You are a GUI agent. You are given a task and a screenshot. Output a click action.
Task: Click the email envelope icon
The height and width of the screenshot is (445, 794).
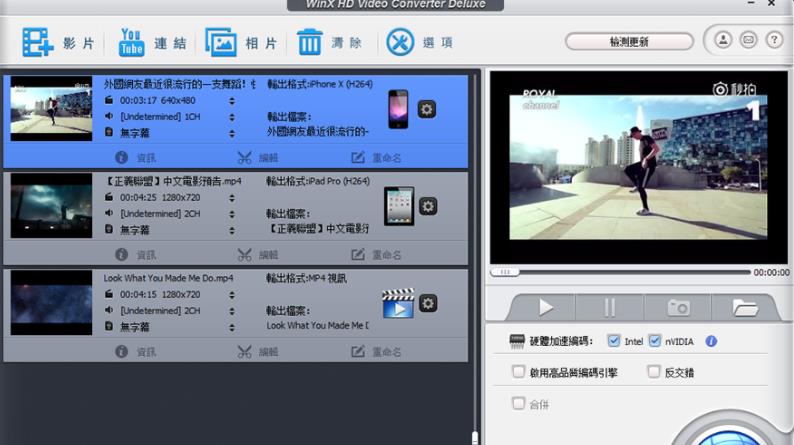tap(748, 39)
